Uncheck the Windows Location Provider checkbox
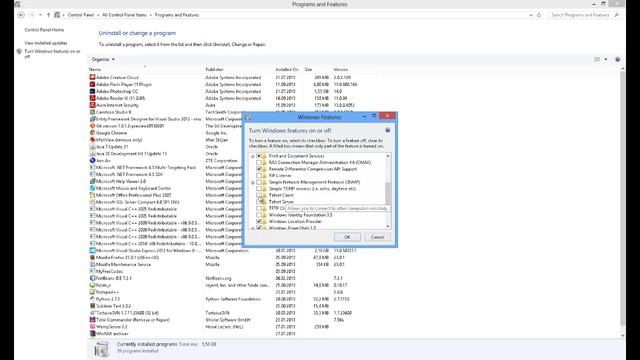Viewport: 640px width, 360px height. (259, 221)
